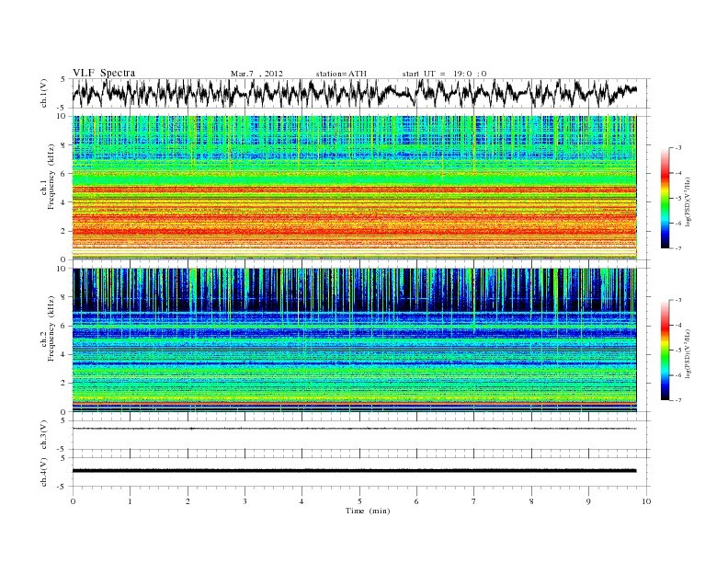Screen dimensions: 728x563
Task: Click the ch.2 spectrogram color scale bar
Action: tap(665, 350)
